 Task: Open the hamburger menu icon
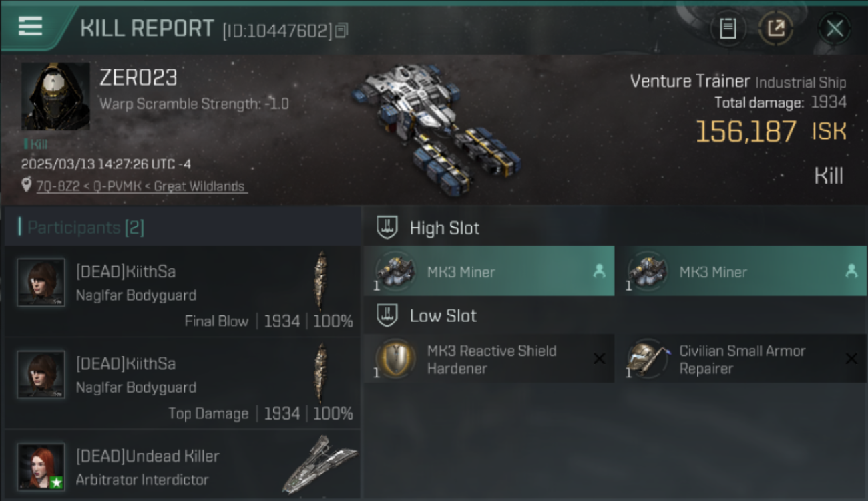point(30,26)
